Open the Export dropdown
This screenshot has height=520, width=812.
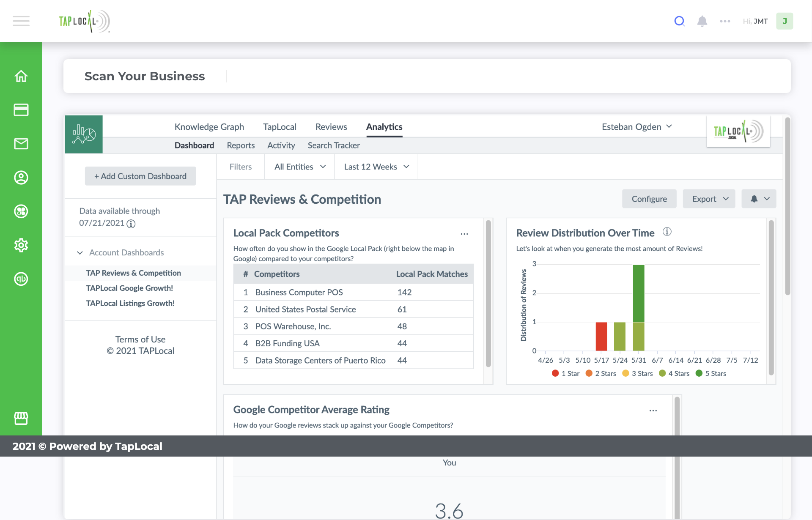709,199
